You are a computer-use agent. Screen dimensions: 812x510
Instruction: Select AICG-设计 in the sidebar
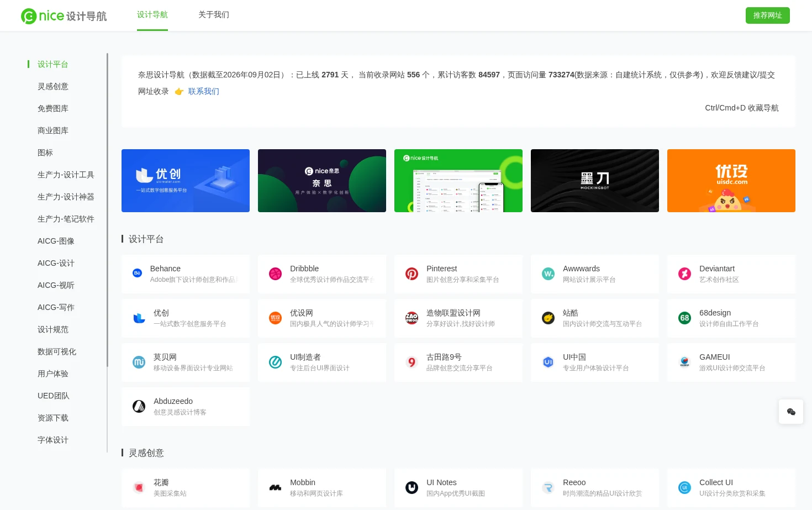(56, 263)
